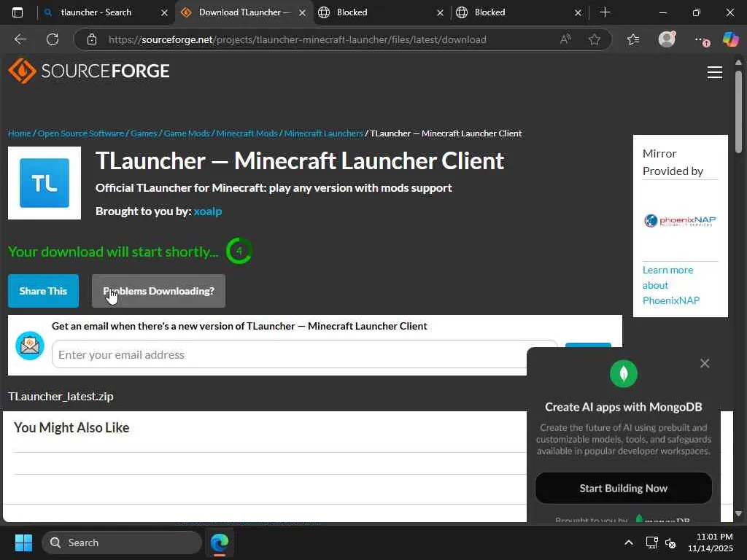Open the Open Source Software breadcrumb
The height and width of the screenshot is (560, 747).
[81, 133]
